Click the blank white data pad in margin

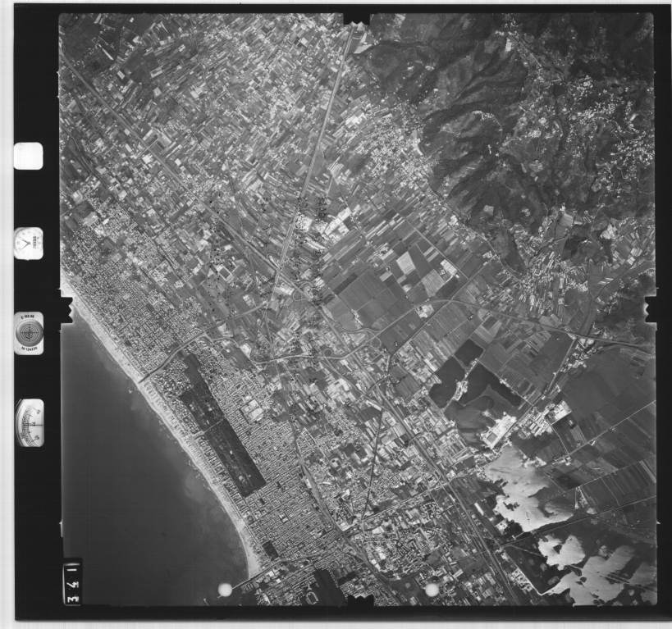[28, 156]
